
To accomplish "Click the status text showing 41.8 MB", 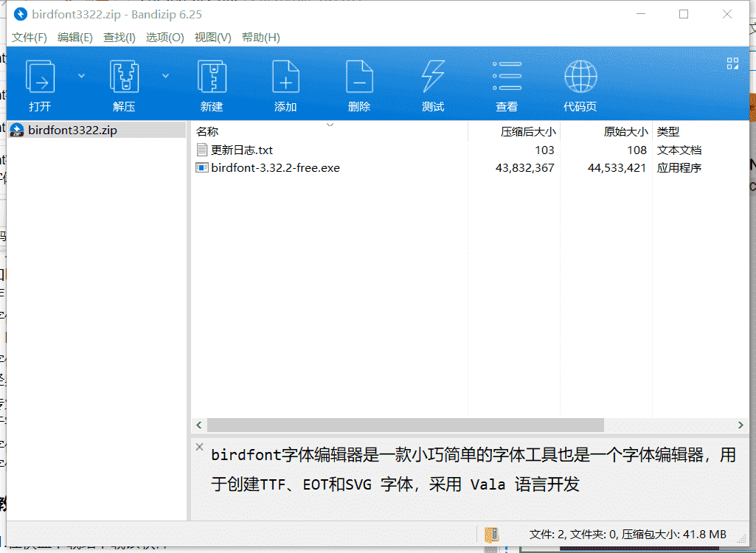I will tap(628, 534).
